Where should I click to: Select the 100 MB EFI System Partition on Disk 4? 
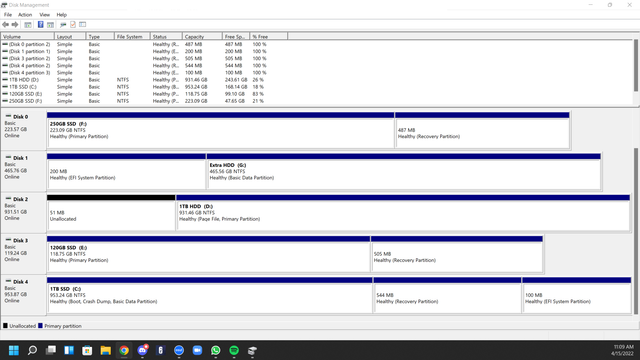pos(577,295)
